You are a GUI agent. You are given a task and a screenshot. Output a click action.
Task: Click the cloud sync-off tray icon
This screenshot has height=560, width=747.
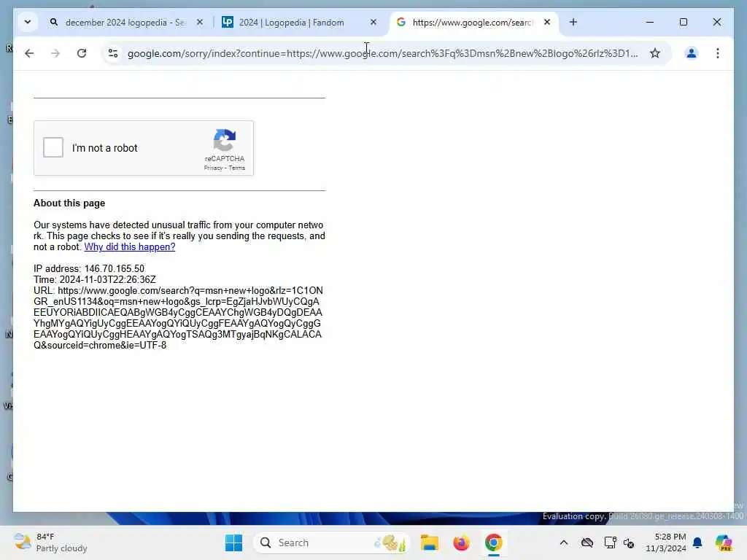(x=587, y=542)
